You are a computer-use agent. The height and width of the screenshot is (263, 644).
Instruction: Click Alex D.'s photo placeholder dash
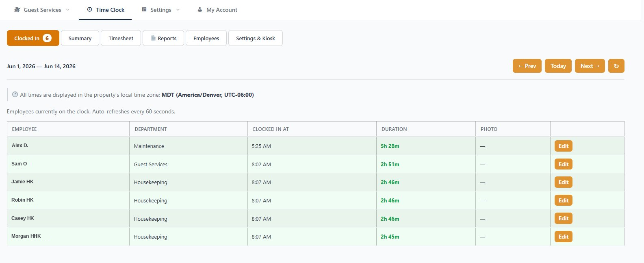pyautogui.click(x=482, y=146)
